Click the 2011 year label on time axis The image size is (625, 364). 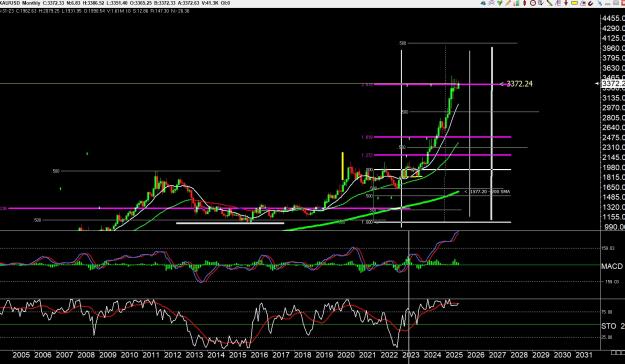coord(151,355)
